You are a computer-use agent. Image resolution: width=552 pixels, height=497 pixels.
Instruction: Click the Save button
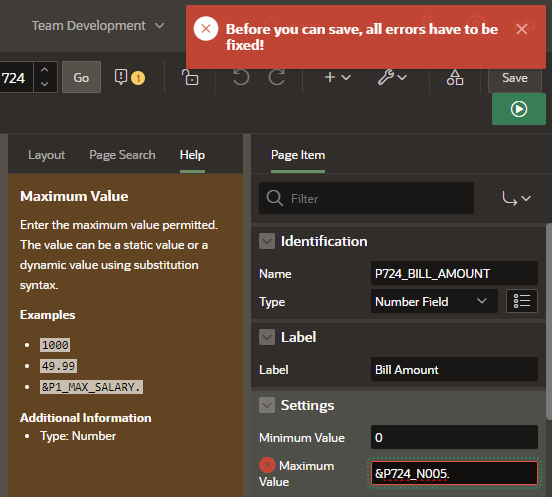(x=515, y=78)
